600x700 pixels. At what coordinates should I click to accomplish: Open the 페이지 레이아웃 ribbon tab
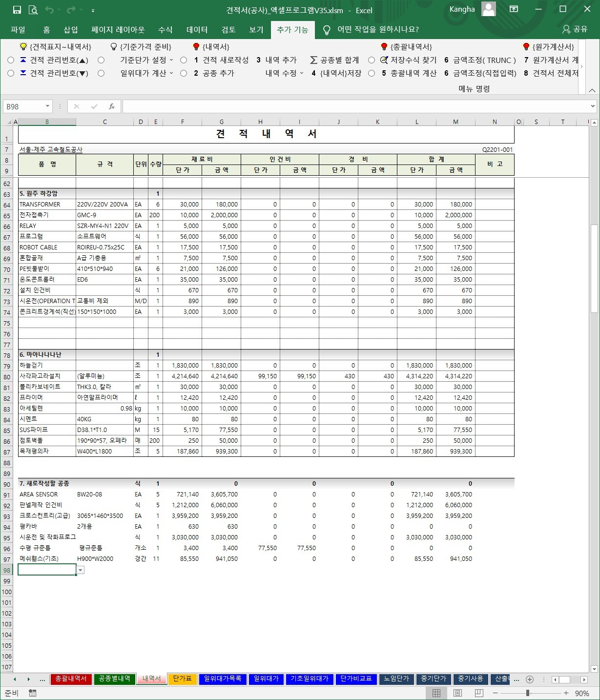[118, 30]
